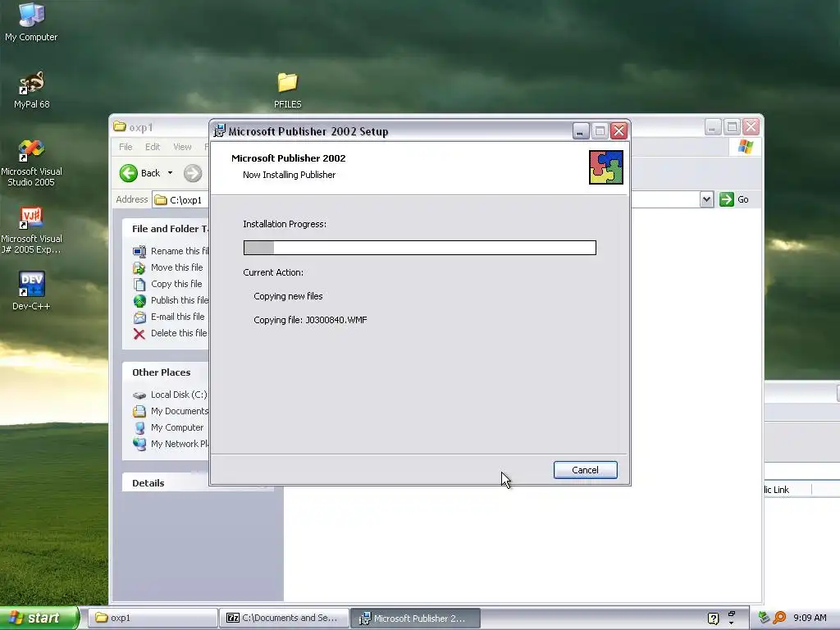The height and width of the screenshot is (630, 840).
Task: Click the E-mail envelope icon in task pane
Action: pos(139,317)
